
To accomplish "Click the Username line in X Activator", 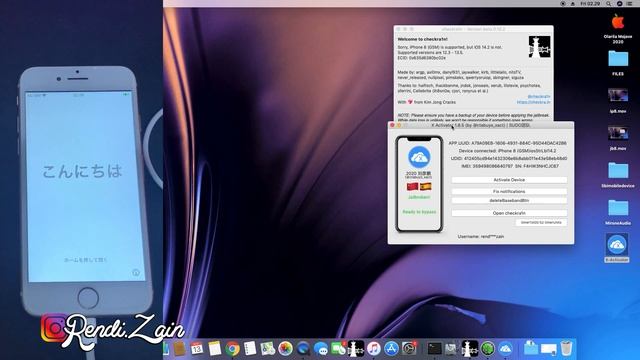I will tap(481, 236).
